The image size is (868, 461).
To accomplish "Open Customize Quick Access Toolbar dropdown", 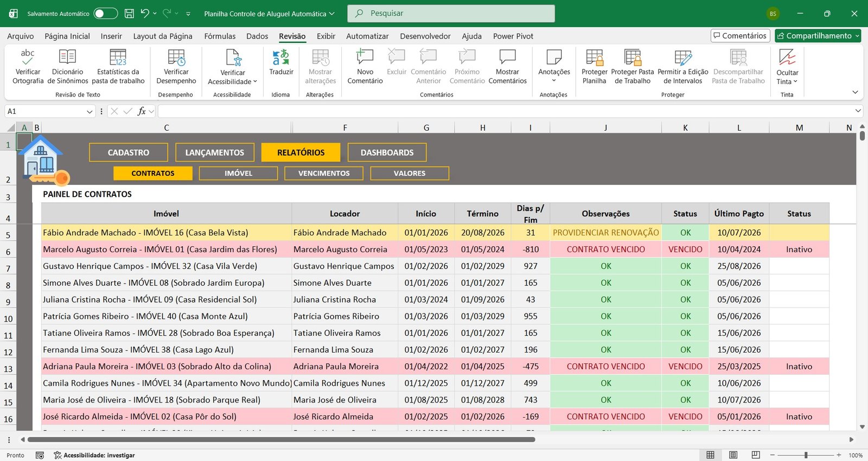I will pos(188,14).
